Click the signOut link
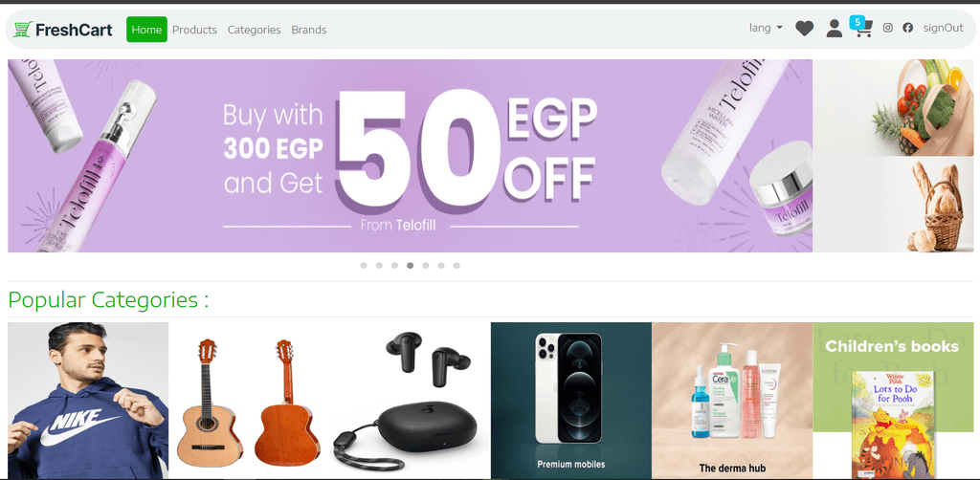 (x=943, y=28)
